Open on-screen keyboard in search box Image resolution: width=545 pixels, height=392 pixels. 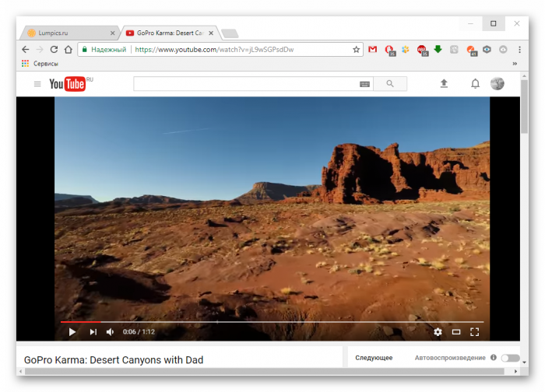pos(364,84)
